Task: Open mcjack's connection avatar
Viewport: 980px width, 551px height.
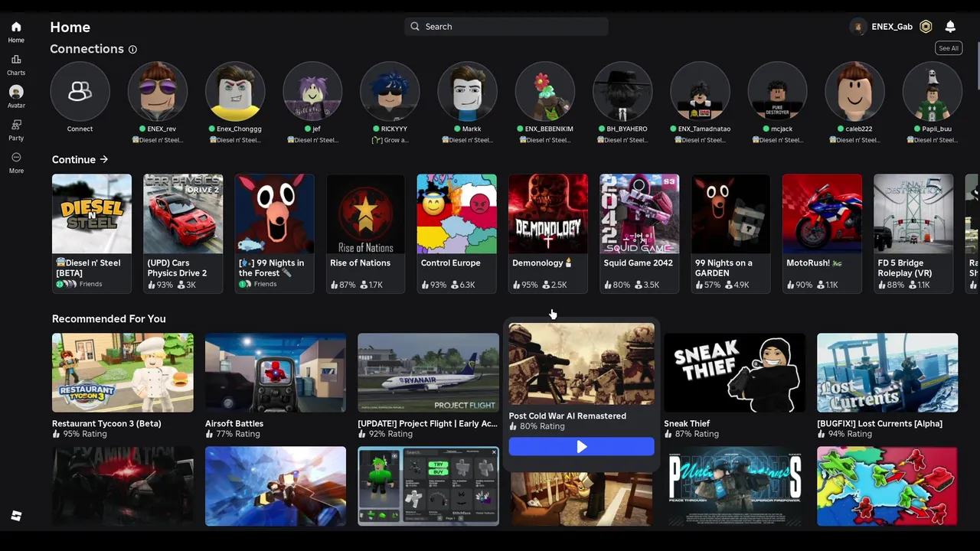Action: tap(777, 92)
